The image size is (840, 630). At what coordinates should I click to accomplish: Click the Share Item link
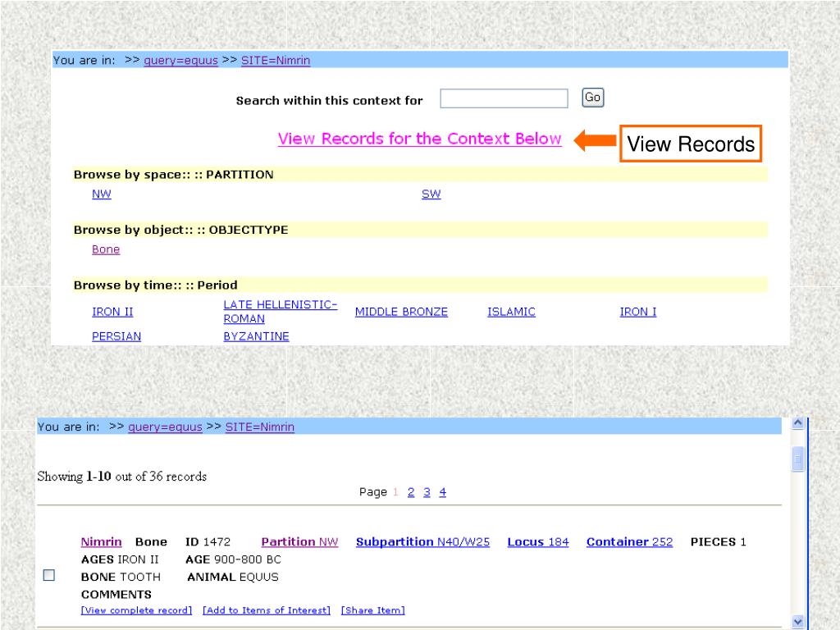tap(373, 610)
